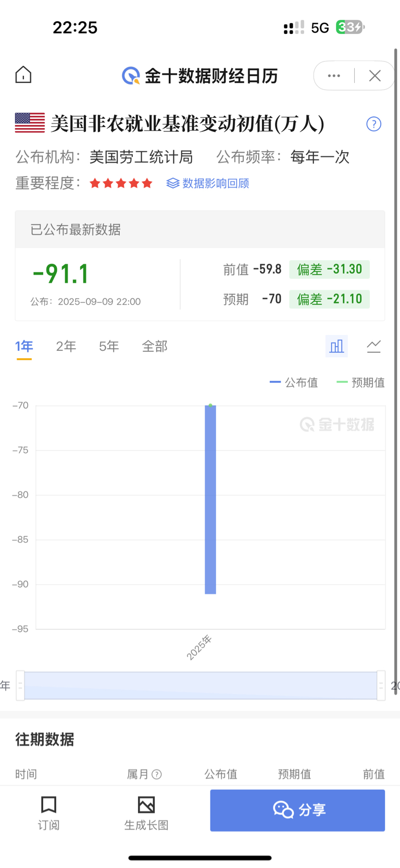Open 数据影响回顾 data impact review link
The height and width of the screenshot is (868, 400).
click(x=208, y=184)
